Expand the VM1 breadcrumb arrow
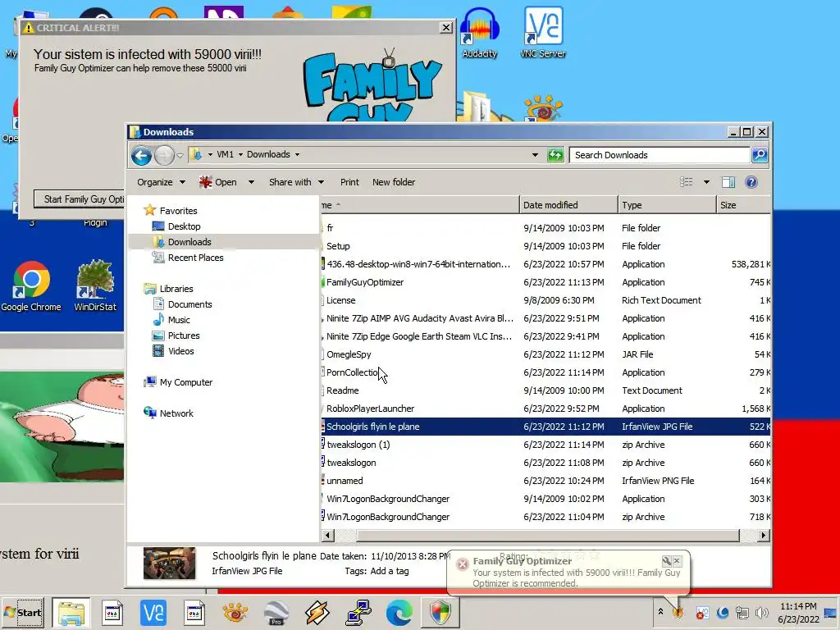 tap(240, 154)
